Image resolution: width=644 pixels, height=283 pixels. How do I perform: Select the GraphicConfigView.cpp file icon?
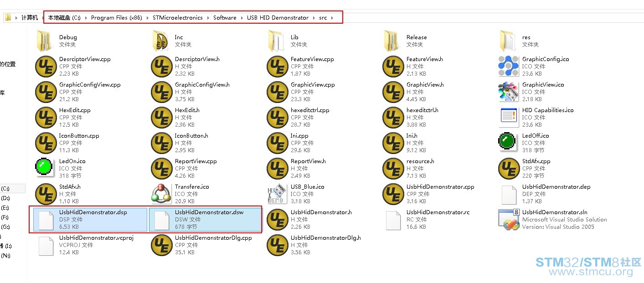(x=46, y=92)
